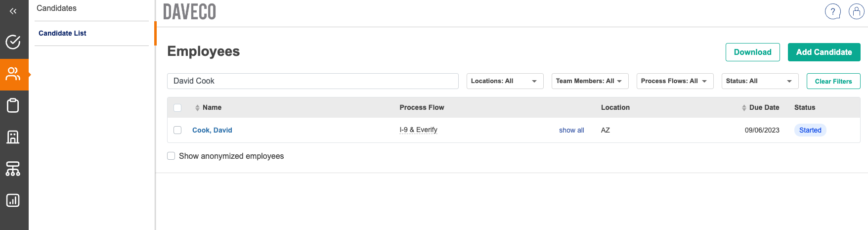Sort the table by Due Date

(764, 107)
